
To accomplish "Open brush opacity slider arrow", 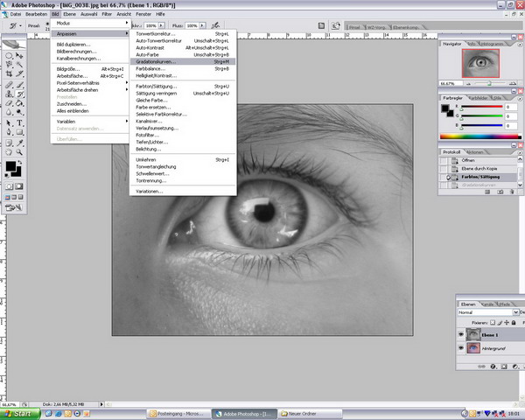I will 161,25.
